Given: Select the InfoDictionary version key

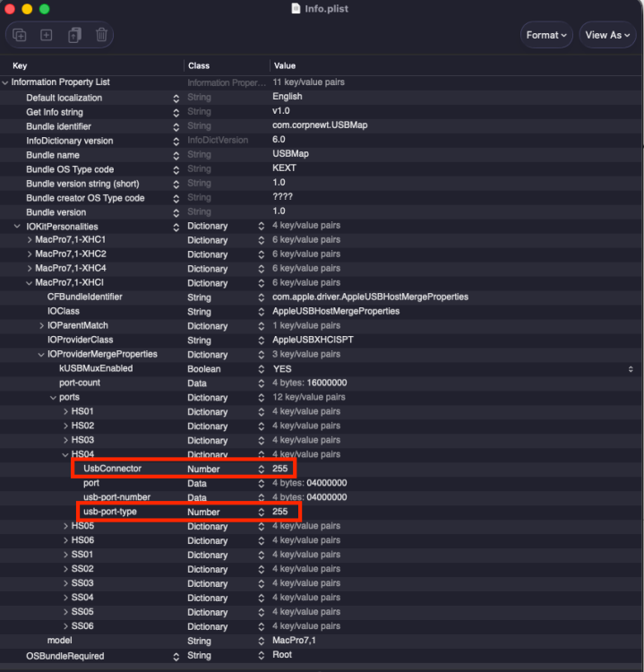Looking at the screenshot, I should [x=69, y=141].
